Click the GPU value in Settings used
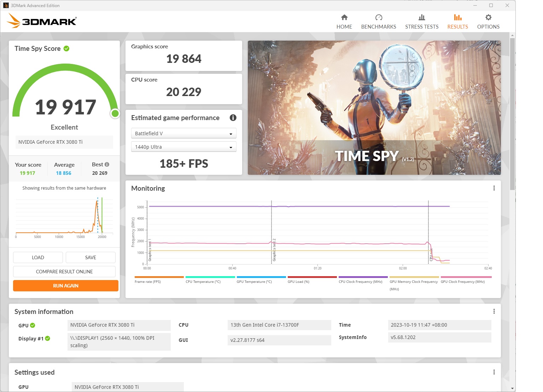Viewport: 543px width, 392px height. coord(128,387)
